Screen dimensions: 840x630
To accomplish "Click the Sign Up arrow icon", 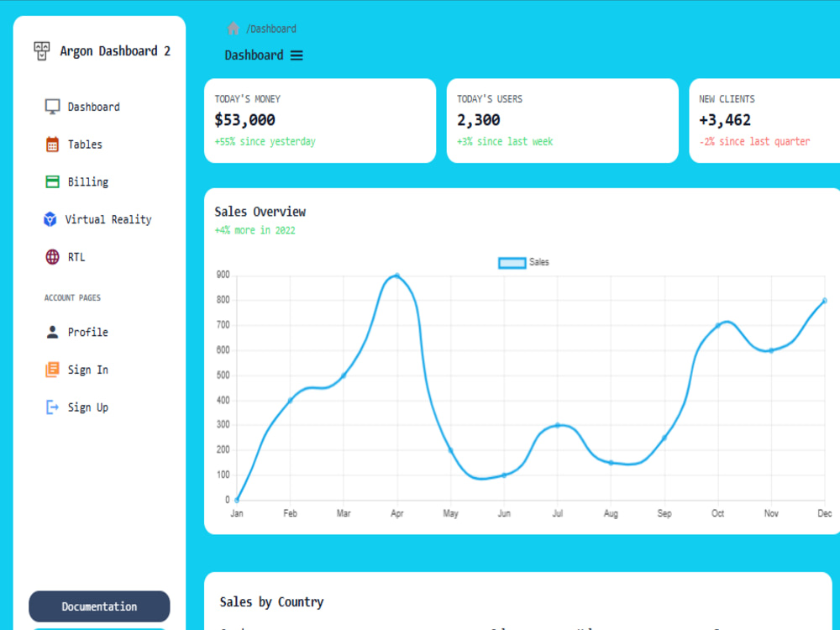I will click(x=50, y=407).
